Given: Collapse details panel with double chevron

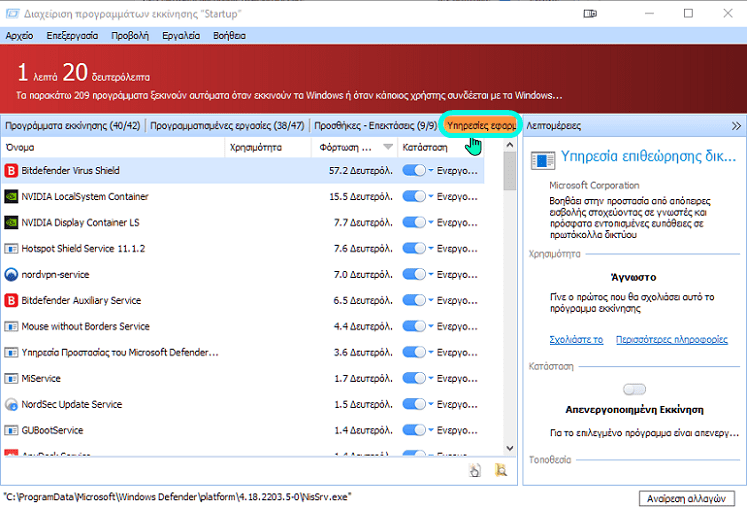Looking at the screenshot, I should [x=736, y=126].
